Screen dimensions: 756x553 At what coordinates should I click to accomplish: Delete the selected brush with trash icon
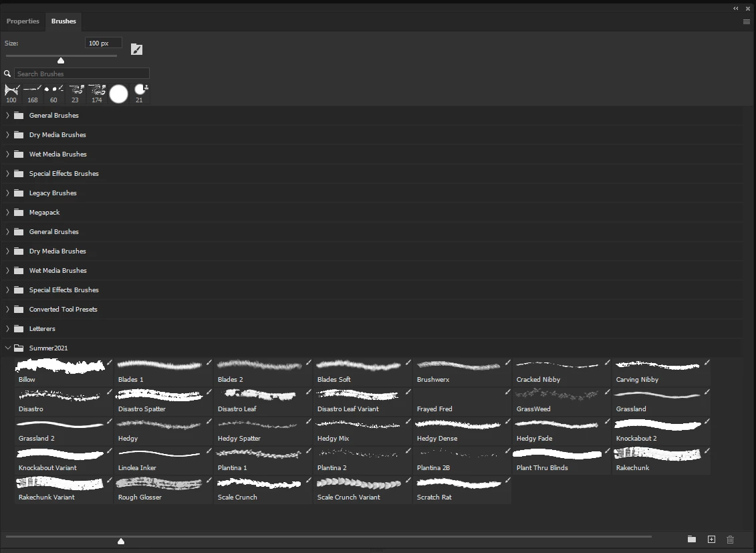(730, 539)
